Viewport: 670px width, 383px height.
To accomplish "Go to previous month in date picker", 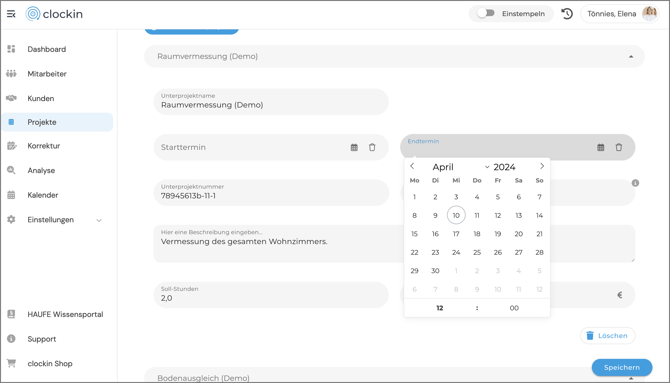I will click(x=412, y=166).
